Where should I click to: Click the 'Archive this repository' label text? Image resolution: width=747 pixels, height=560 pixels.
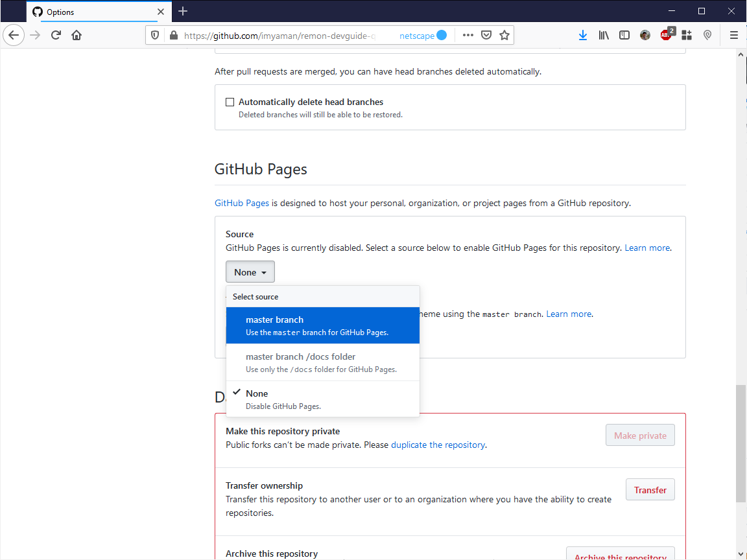[272, 554]
